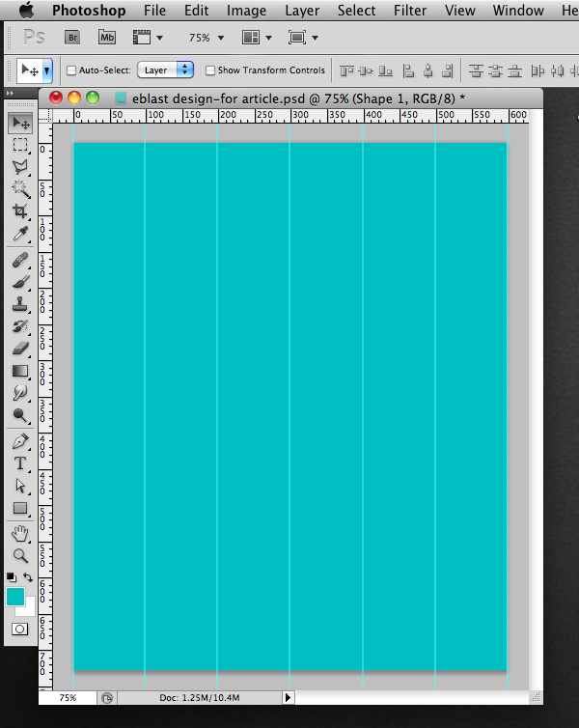This screenshot has width=579, height=728.
Task: Open the Layer menu
Action: 302,11
